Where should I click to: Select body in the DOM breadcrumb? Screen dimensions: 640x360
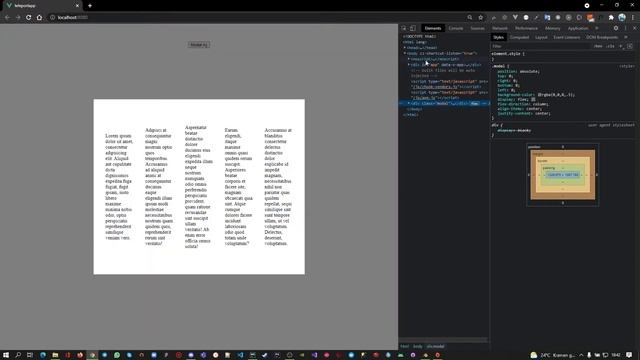point(417,347)
